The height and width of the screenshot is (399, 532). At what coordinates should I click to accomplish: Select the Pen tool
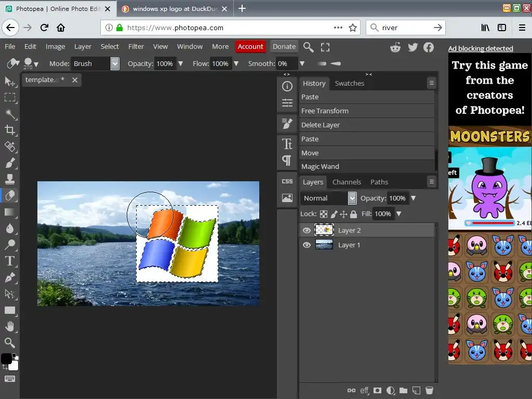click(9, 277)
